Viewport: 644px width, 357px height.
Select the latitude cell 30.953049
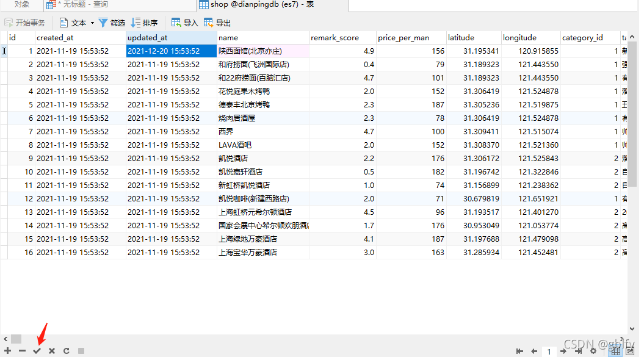[474, 226]
